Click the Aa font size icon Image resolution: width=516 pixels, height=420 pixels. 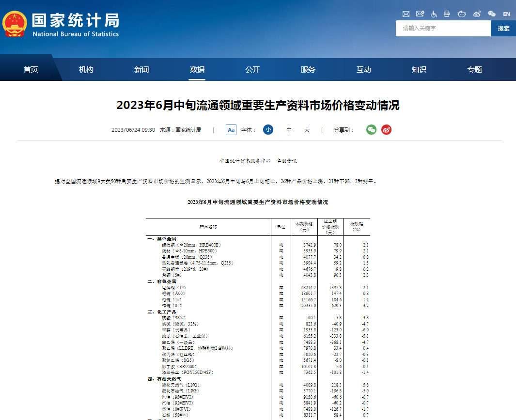(x=231, y=130)
